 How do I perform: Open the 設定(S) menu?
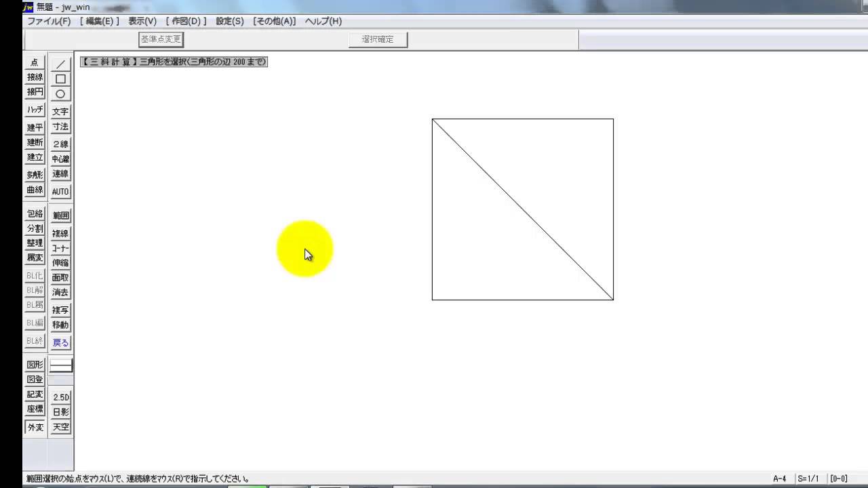pos(230,22)
